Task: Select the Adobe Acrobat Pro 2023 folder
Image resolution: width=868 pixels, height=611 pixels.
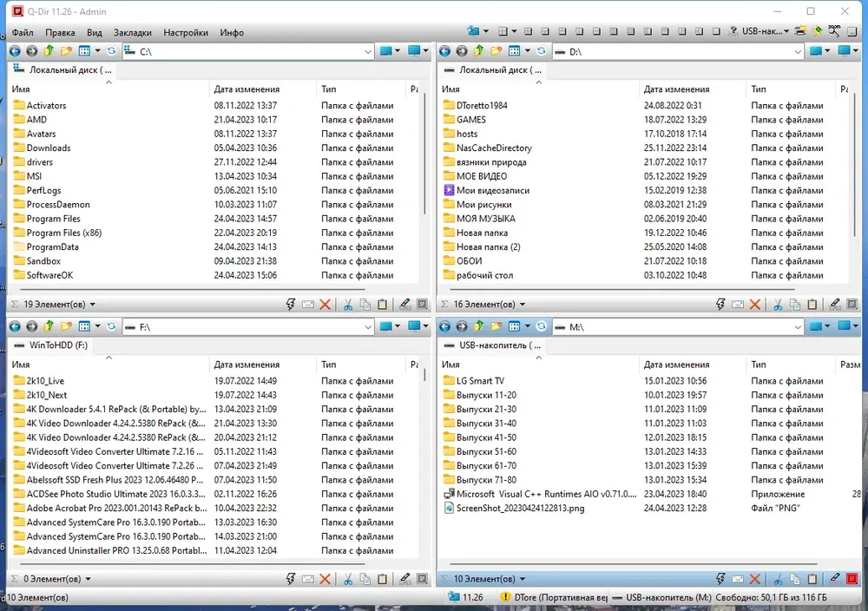Action: [110, 508]
